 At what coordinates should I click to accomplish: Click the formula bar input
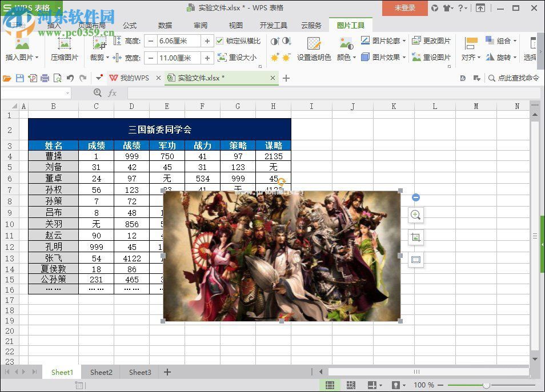tap(334, 93)
